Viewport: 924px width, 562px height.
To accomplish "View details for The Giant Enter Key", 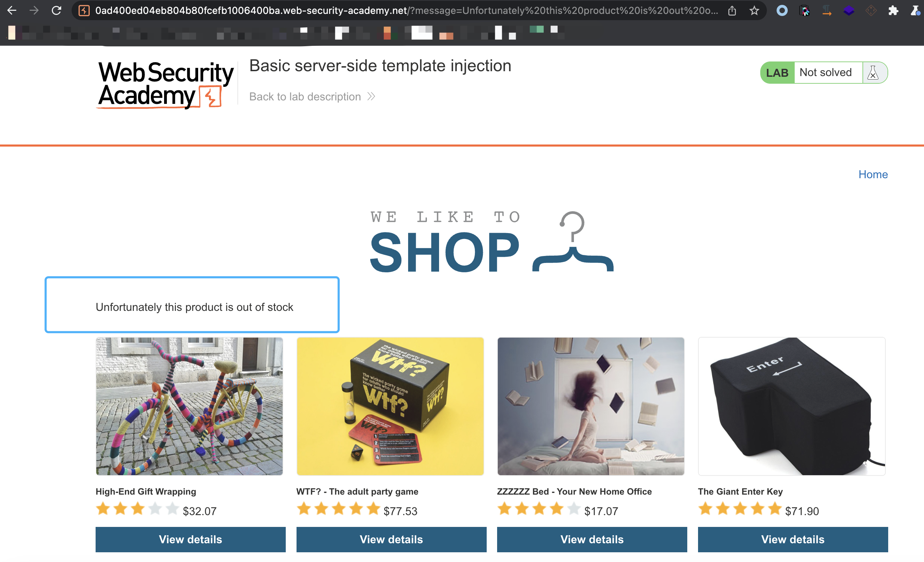I will 793,539.
